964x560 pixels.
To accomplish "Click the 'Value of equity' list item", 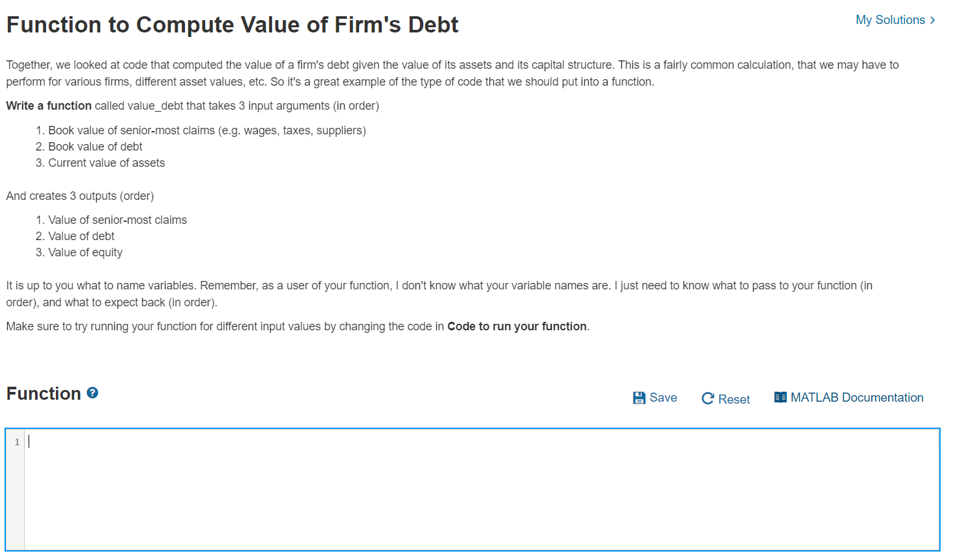I will (86, 252).
